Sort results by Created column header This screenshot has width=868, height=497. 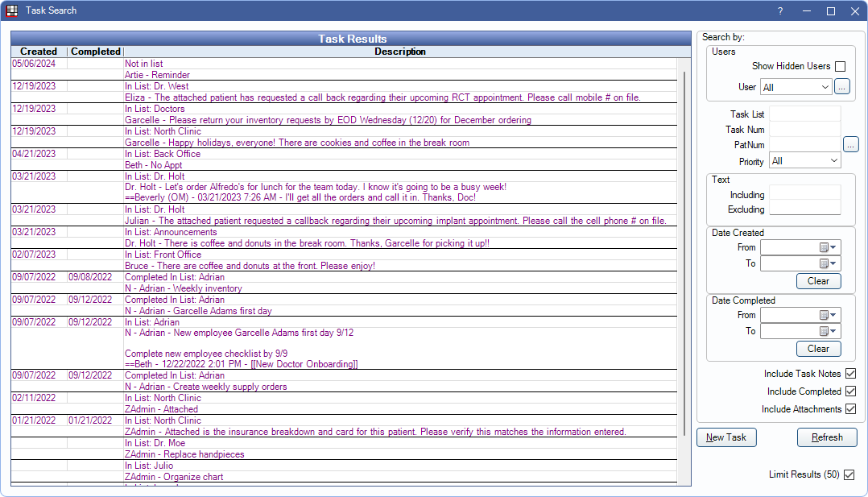pos(39,52)
